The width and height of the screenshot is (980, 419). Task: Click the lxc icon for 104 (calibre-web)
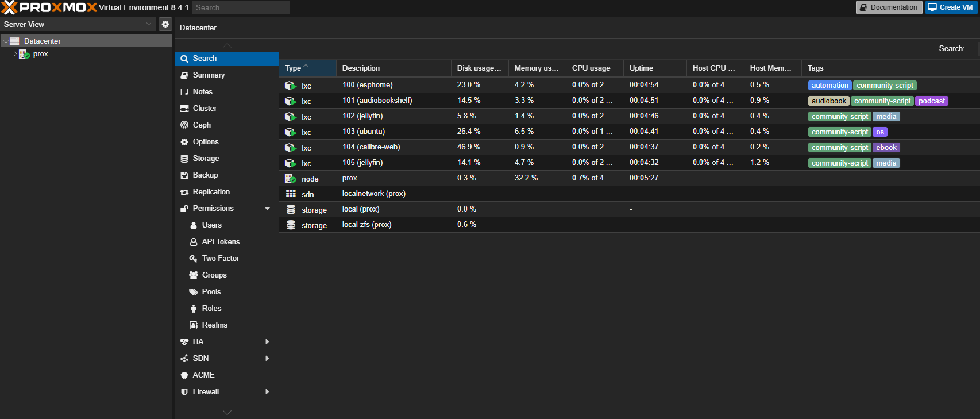click(x=291, y=147)
